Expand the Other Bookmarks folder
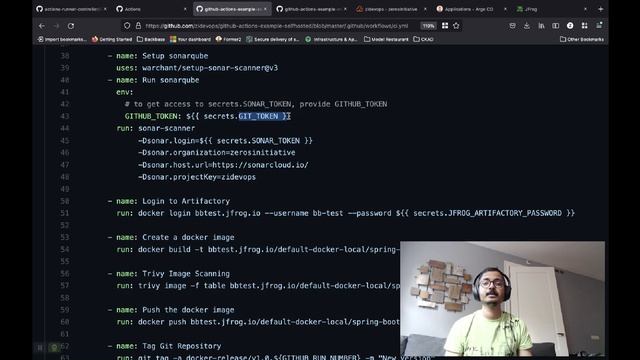Image resolution: width=640 pixels, height=360 pixels. (582, 39)
